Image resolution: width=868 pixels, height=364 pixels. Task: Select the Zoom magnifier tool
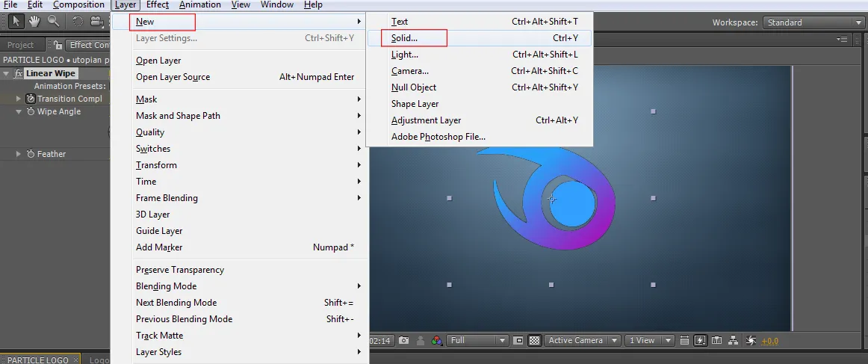click(x=53, y=22)
